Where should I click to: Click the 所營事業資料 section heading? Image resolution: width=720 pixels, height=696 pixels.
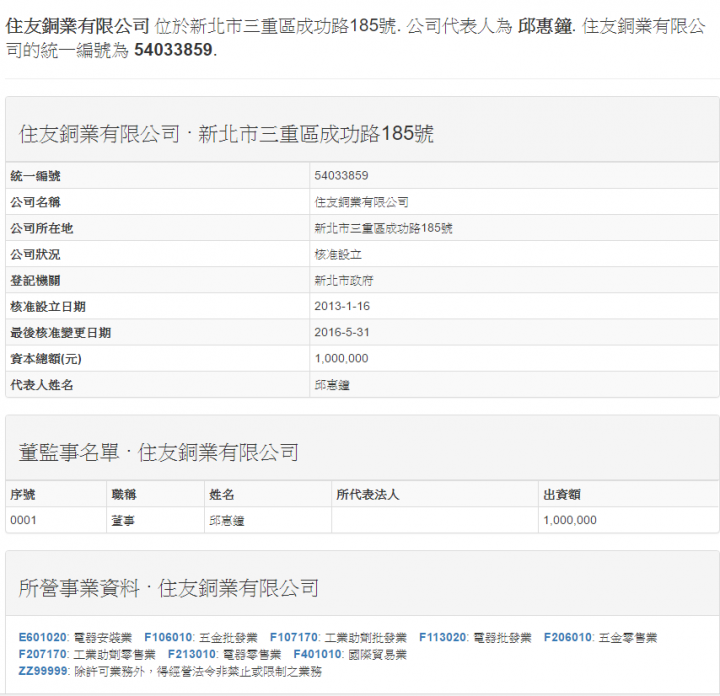[169, 589]
